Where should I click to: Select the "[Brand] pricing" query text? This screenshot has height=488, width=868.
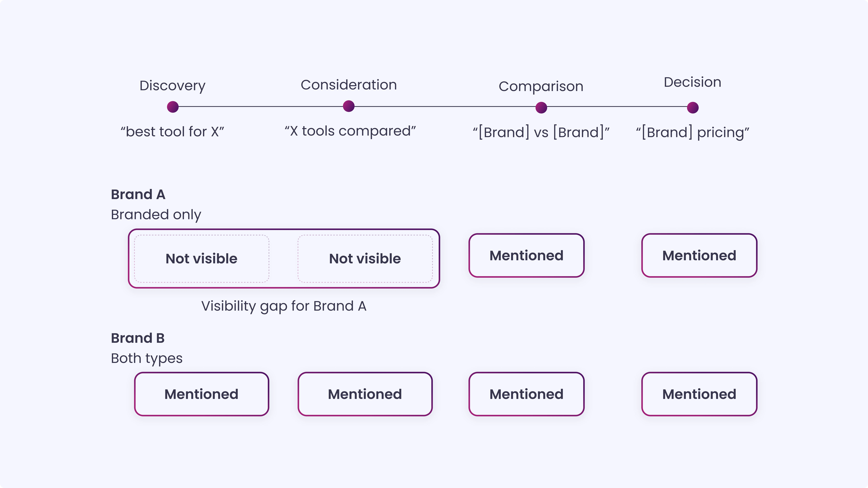coord(692,132)
